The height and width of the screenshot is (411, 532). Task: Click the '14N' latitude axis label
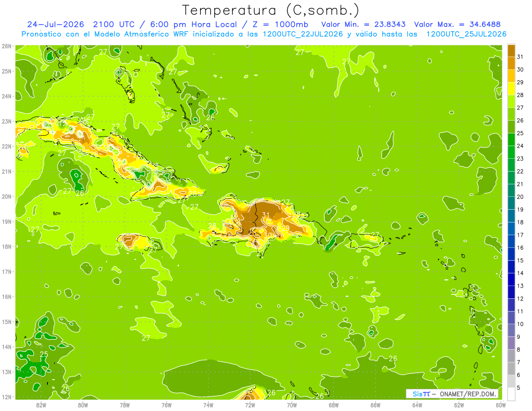pyautogui.click(x=6, y=347)
